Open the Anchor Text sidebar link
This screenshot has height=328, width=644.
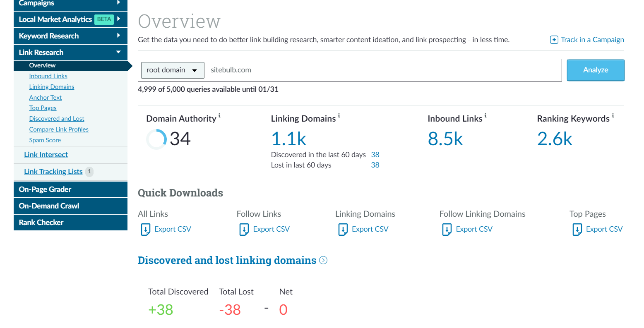pyautogui.click(x=46, y=98)
